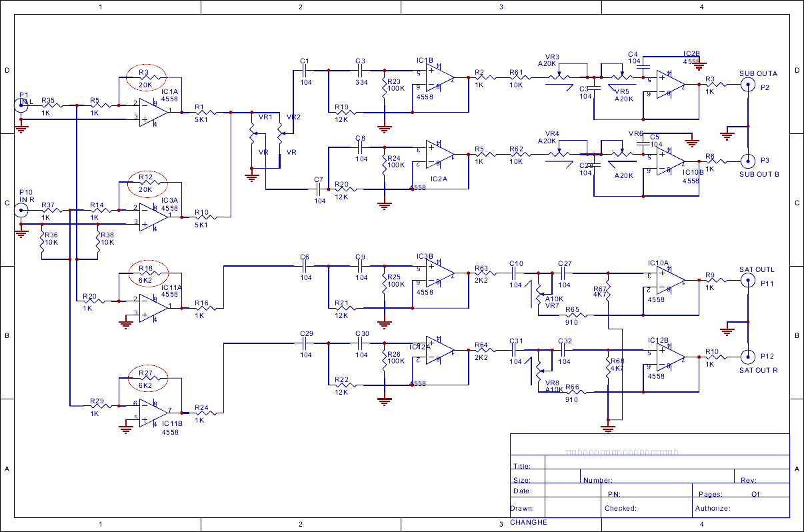Click the circled R27 6K2 resistor
This screenshot has width=804, height=532.
(x=147, y=377)
